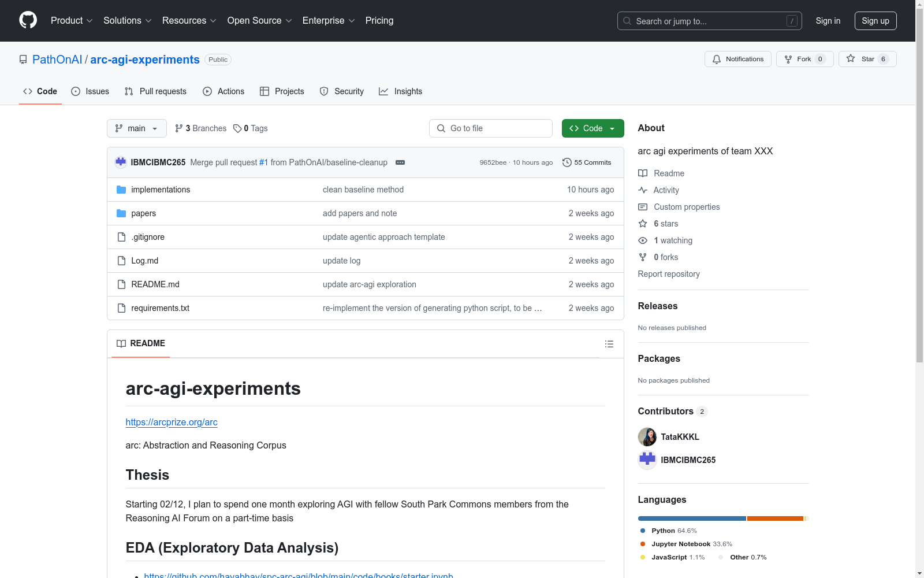The width and height of the screenshot is (924, 578).
Task: Focus the Go to file field
Action: pyautogui.click(x=491, y=128)
